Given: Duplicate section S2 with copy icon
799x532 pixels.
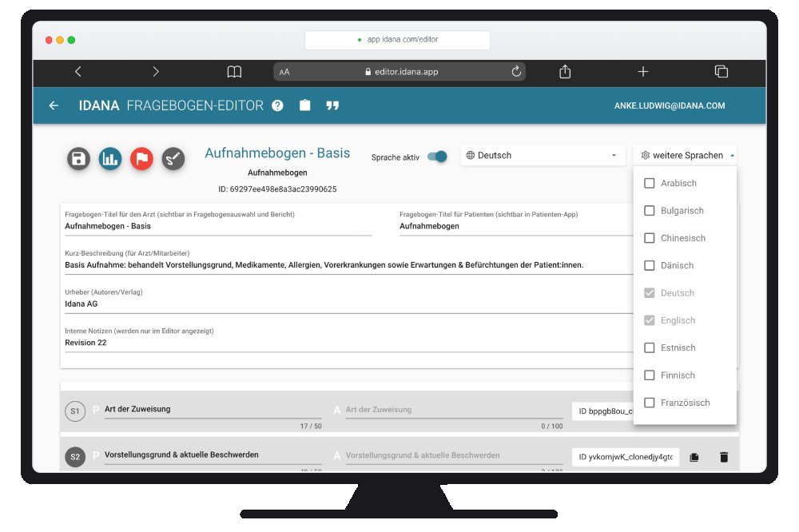Looking at the screenshot, I should [x=694, y=457].
